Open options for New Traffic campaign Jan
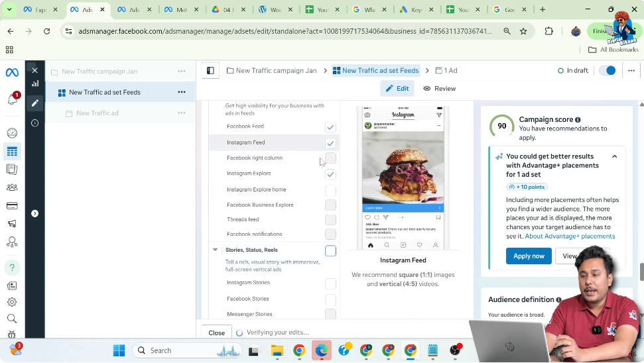Image resolution: width=644 pixels, height=363 pixels. pyautogui.click(x=182, y=72)
